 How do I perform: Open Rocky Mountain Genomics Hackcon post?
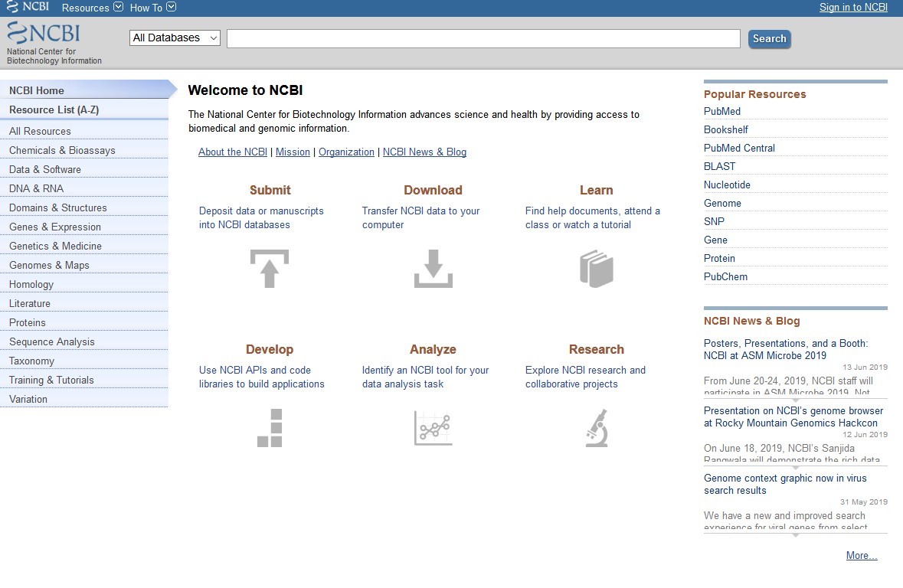coord(793,417)
